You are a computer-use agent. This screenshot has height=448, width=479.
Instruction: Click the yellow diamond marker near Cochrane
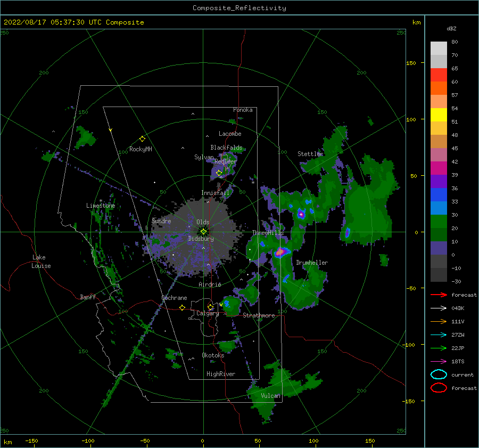182,307
